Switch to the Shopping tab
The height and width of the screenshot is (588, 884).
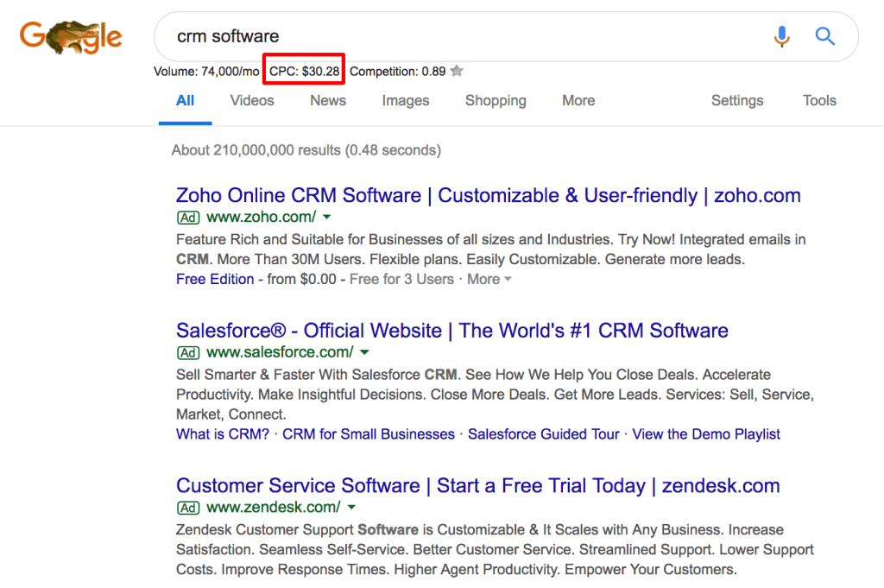click(x=496, y=101)
